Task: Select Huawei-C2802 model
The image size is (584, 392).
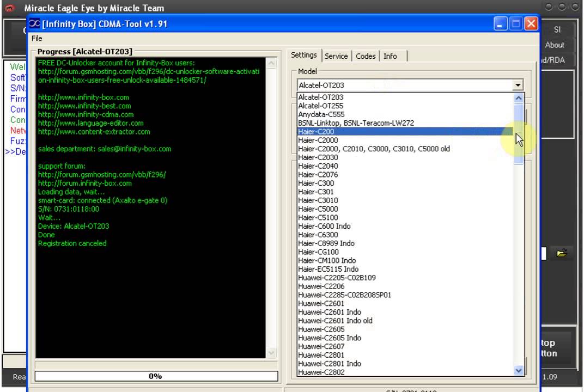Action: pyautogui.click(x=405, y=372)
